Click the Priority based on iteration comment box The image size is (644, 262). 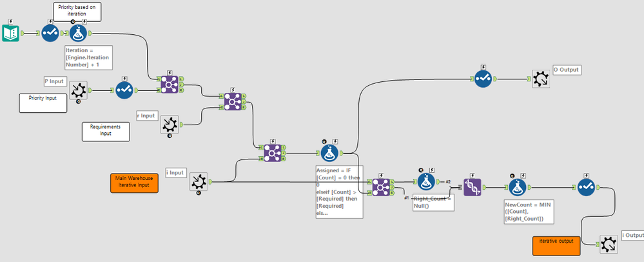pyautogui.click(x=77, y=12)
